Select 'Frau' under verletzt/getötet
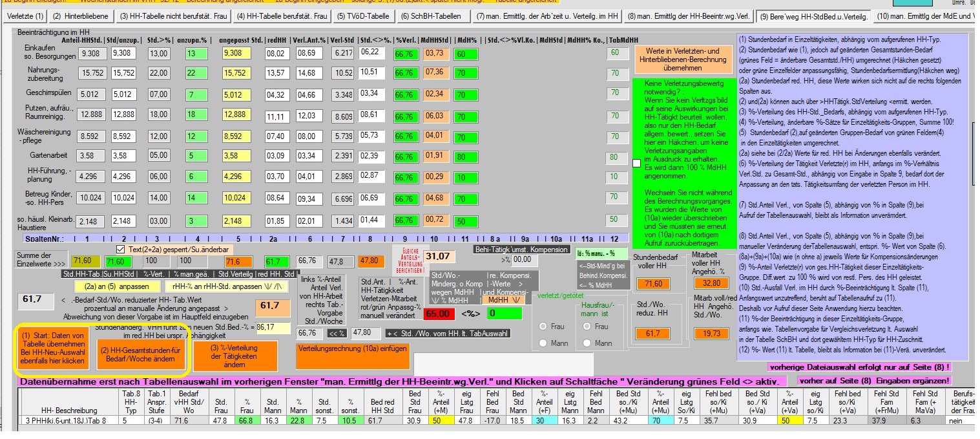 [x=544, y=327]
